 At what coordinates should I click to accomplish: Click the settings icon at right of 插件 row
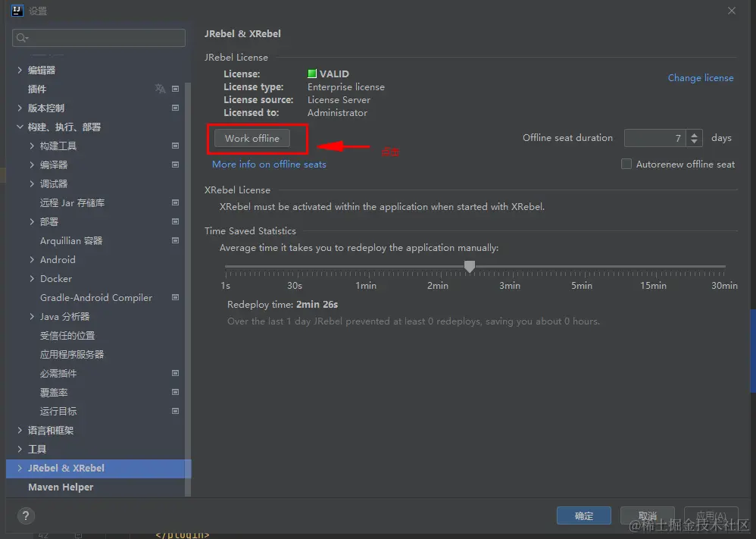176,89
